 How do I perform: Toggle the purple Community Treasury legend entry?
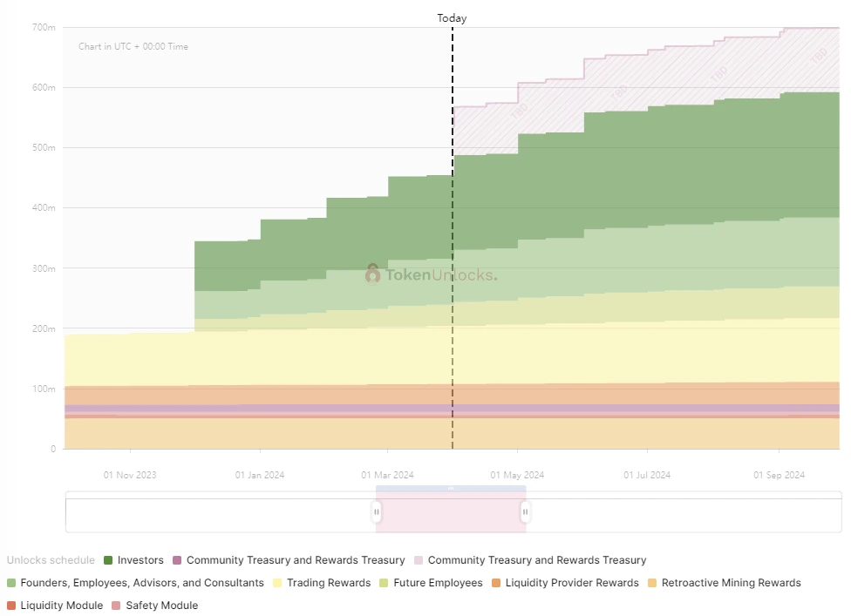click(295, 560)
